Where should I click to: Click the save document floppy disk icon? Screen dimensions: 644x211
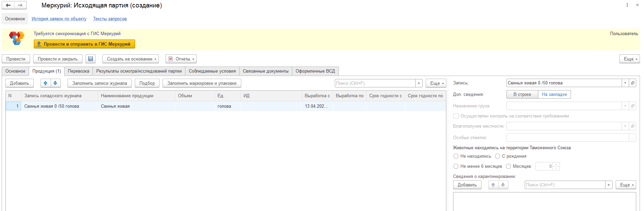click(x=90, y=59)
